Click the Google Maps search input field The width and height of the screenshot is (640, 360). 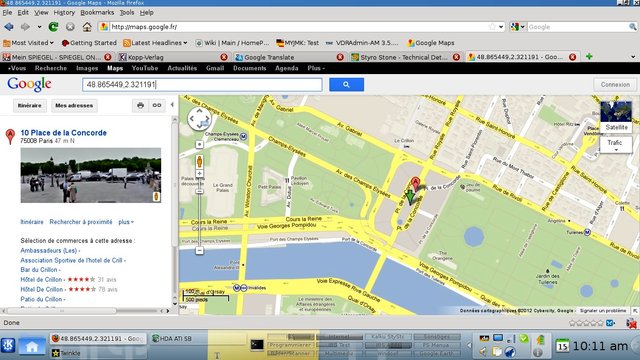pyautogui.click(x=202, y=84)
